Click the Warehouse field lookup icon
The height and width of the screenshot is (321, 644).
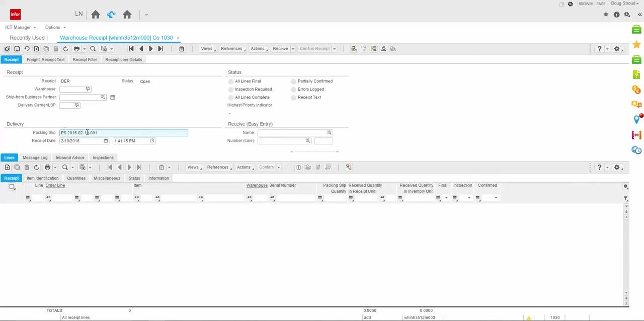point(88,89)
